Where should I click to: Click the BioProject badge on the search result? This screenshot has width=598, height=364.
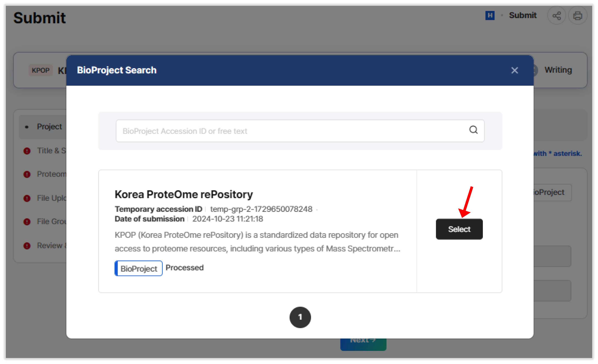pos(138,268)
